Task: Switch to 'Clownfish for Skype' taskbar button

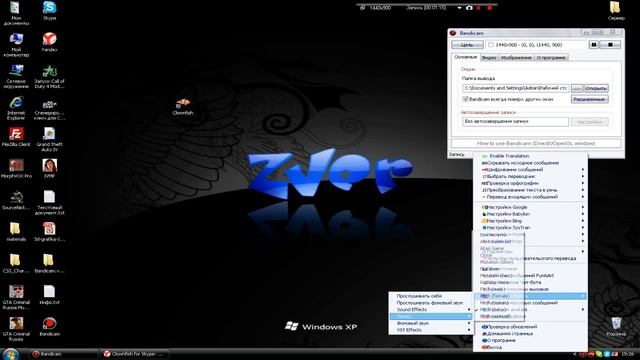Action: coord(135,354)
